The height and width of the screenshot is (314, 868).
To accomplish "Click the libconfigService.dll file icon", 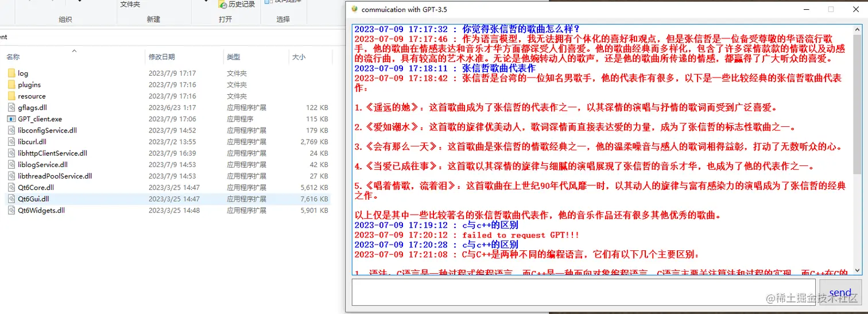I will [x=12, y=130].
